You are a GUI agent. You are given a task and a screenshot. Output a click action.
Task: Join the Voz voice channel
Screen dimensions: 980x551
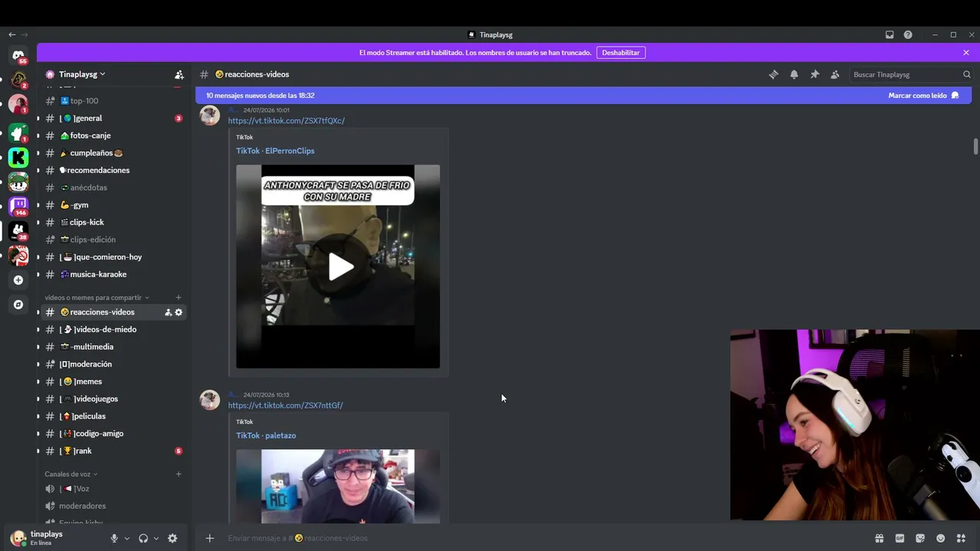(x=113, y=489)
